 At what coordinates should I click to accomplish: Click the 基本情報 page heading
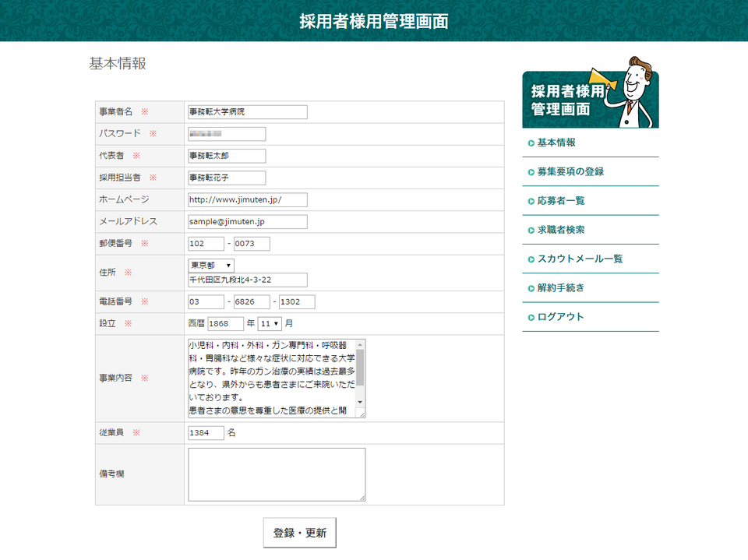[118, 63]
